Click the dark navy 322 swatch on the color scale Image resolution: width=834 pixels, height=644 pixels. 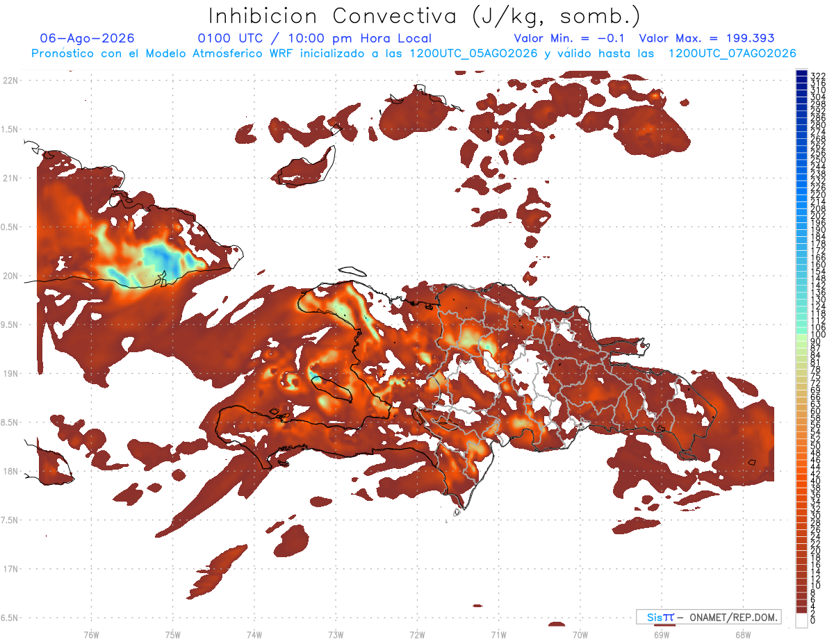point(801,74)
